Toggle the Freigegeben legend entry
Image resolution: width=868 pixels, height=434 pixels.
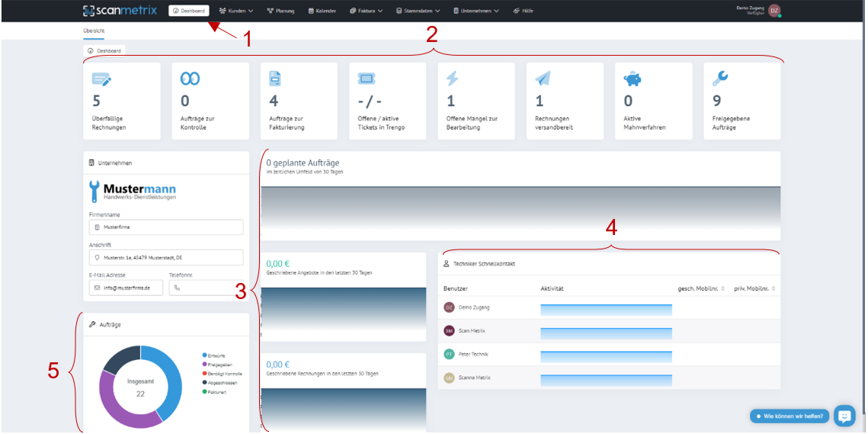[x=216, y=364]
